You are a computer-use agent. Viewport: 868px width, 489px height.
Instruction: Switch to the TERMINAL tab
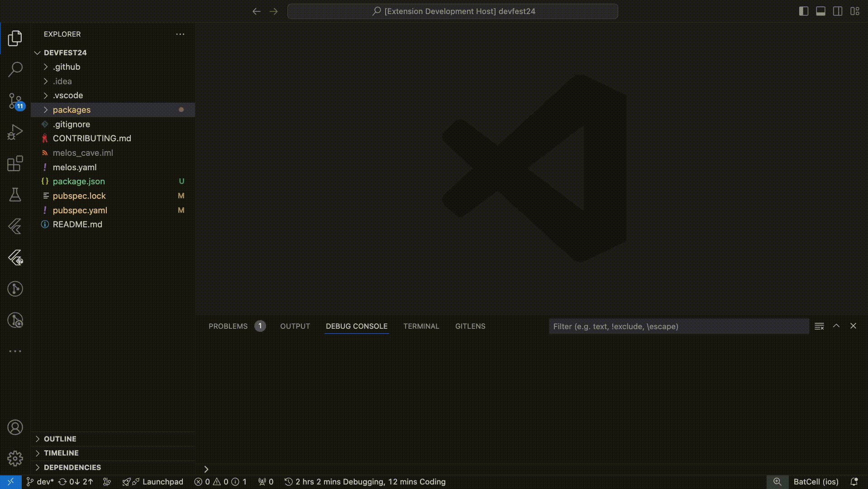(421, 326)
